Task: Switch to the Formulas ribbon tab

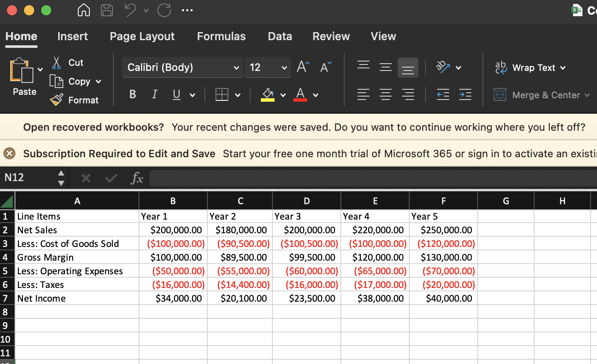Action: [221, 36]
